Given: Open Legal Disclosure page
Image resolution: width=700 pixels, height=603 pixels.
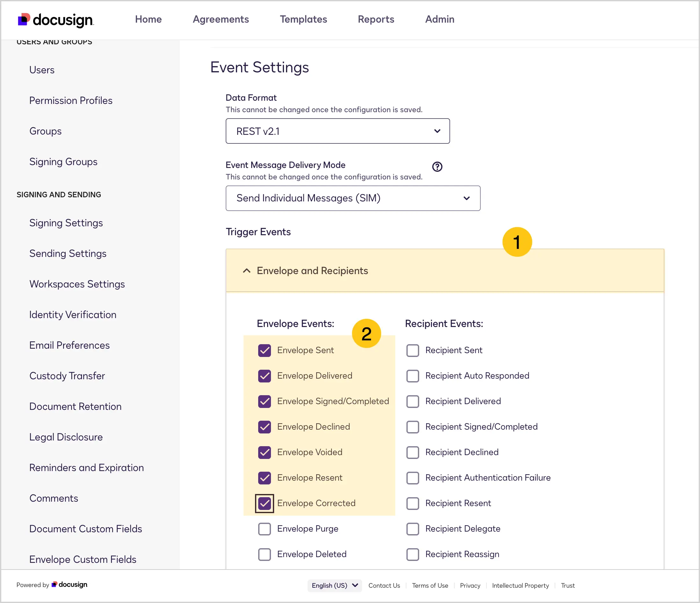Looking at the screenshot, I should point(66,437).
